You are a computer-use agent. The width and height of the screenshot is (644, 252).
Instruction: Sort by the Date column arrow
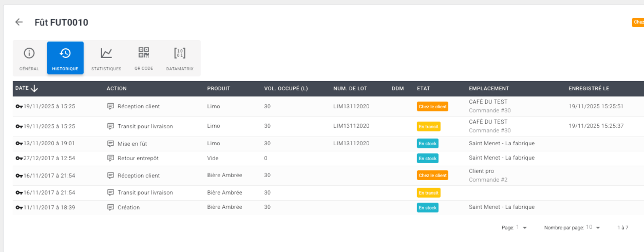(x=34, y=88)
